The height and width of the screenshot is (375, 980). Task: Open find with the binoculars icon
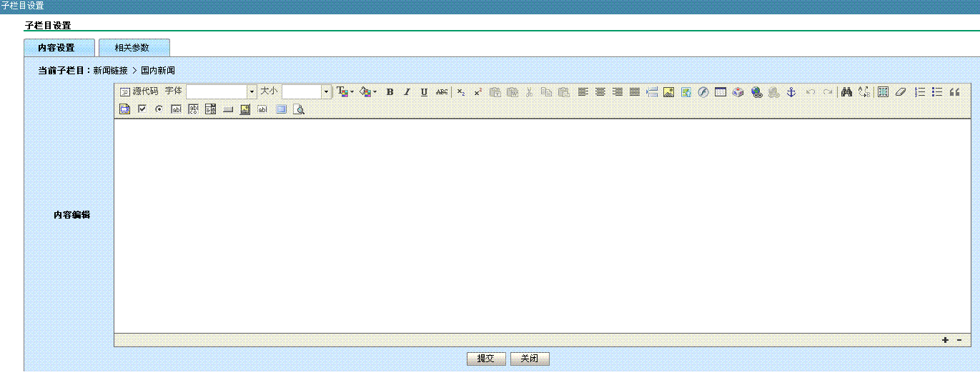pos(846,92)
